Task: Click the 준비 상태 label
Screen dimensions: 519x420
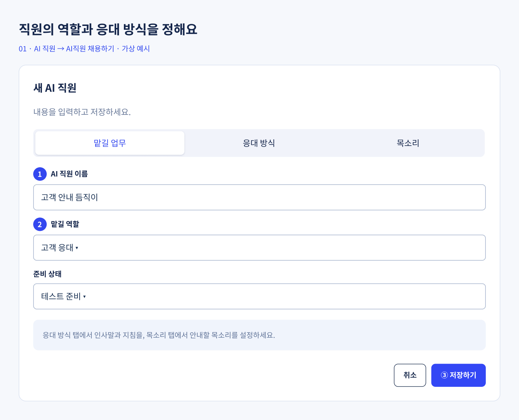Action: (47, 274)
